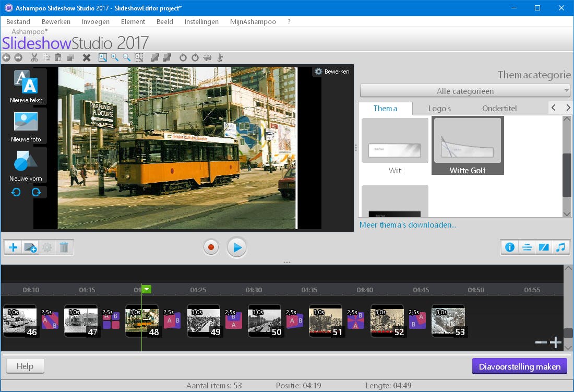This screenshot has width=574, height=392.
Task: Click the blue info icon
Action: tap(510, 247)
